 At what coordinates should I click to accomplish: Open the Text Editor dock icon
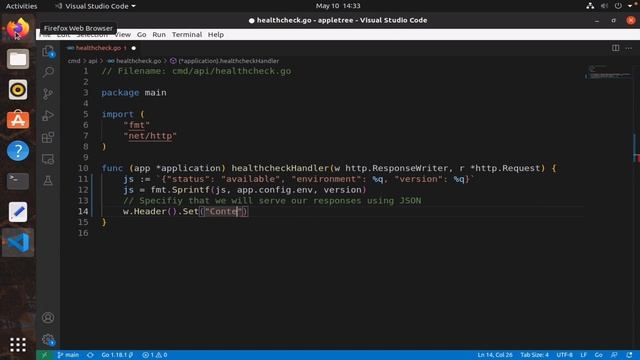coord(18,212)
